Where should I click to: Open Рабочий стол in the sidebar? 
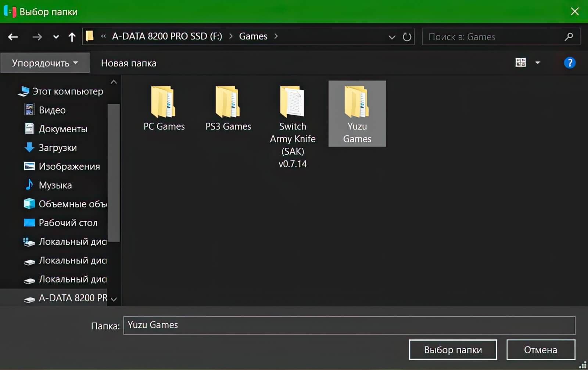click(68, 223)
